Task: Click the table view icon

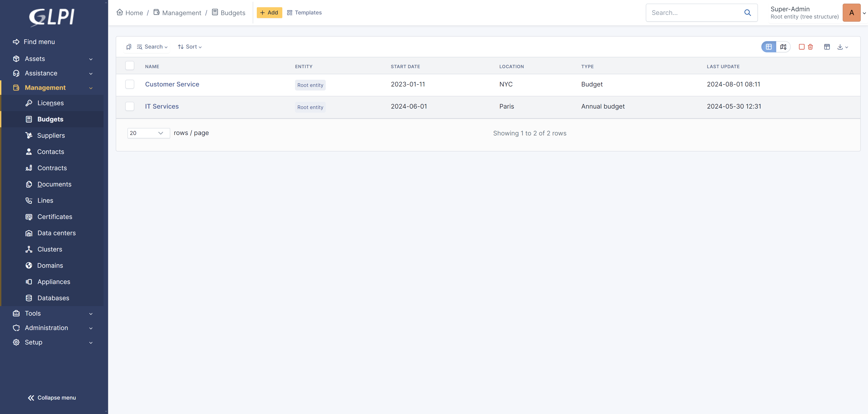Action: coord(769,47)
